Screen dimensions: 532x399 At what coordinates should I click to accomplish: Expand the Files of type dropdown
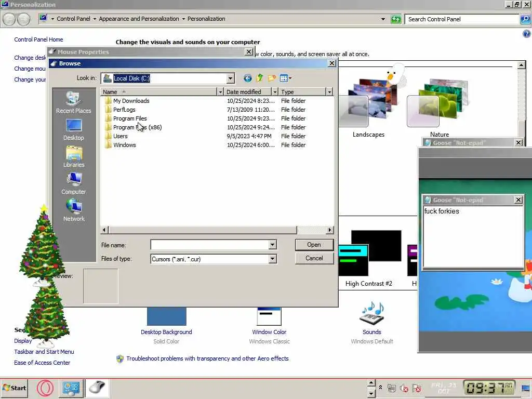pos(272,259)
